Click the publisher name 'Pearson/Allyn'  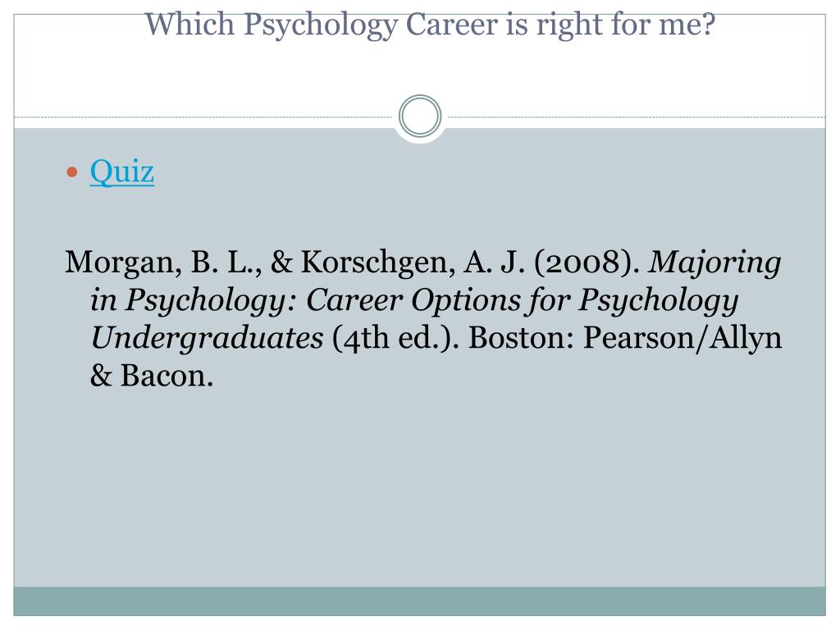pyautogui.click(x=682, y=338)
